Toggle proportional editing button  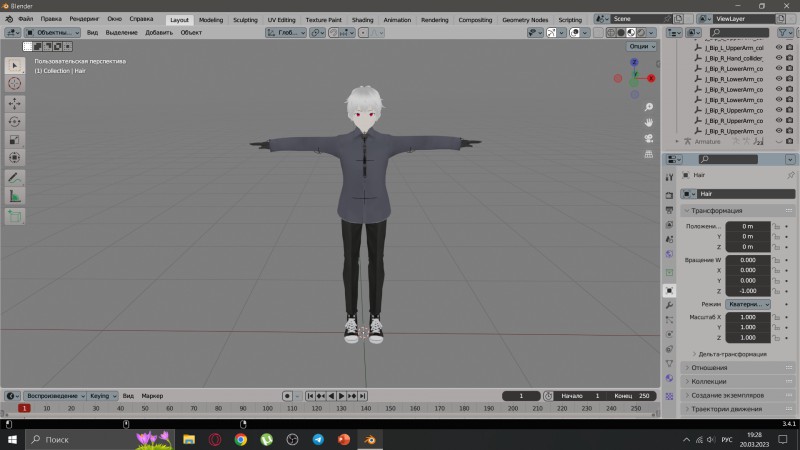pyautogui.click(x=363, y=33)
